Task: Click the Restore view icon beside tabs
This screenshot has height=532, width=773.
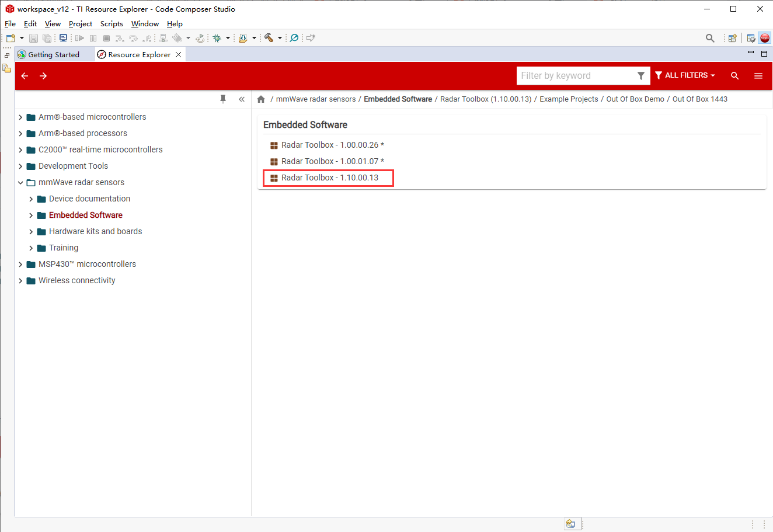Action: tap(7, 55)
